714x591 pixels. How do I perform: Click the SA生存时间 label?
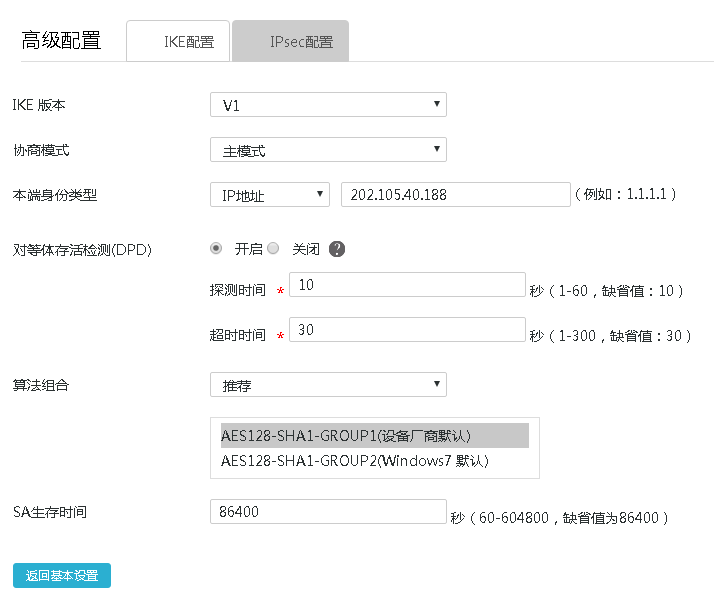coord(50,512)
